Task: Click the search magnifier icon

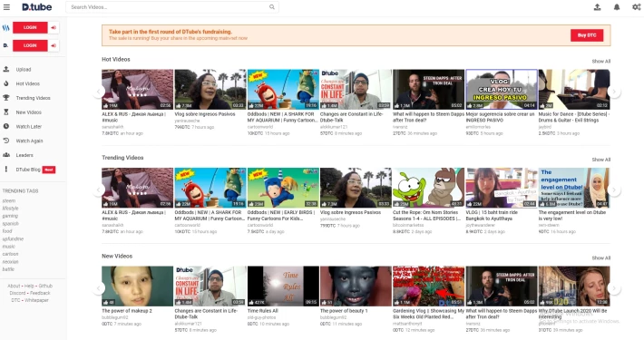Action: tap(272, 7)
